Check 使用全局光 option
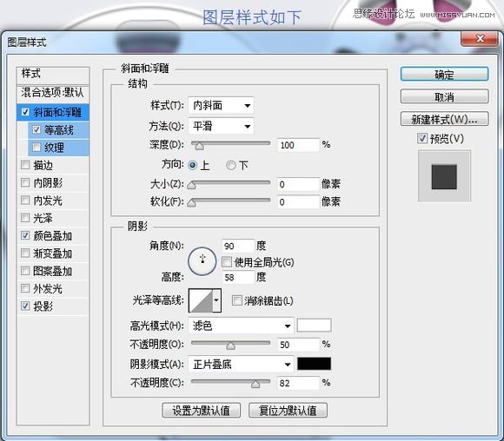Viewport: 504px width, 441px height. (227, 262)
